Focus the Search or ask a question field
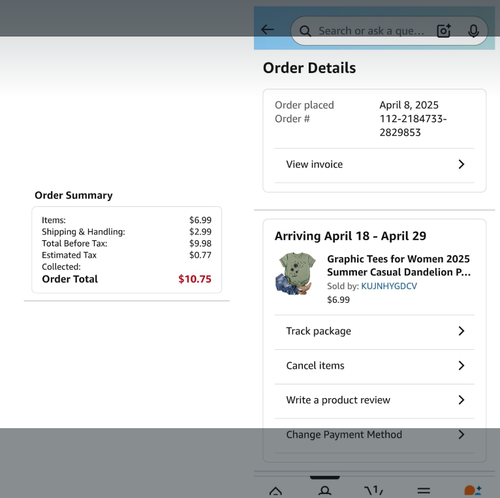 point(372,31)
